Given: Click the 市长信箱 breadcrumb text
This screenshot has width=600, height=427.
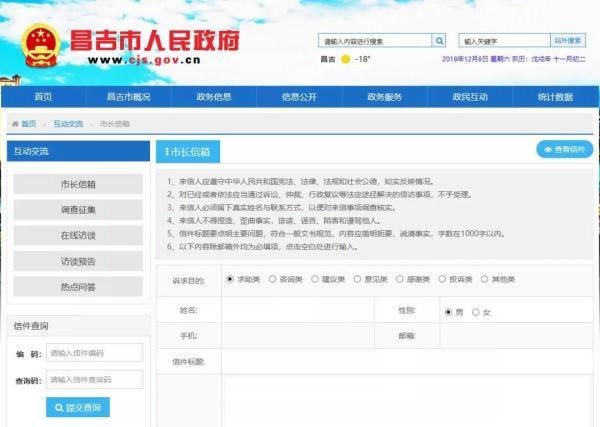Looking at the screenshot, I should [115, 124].
